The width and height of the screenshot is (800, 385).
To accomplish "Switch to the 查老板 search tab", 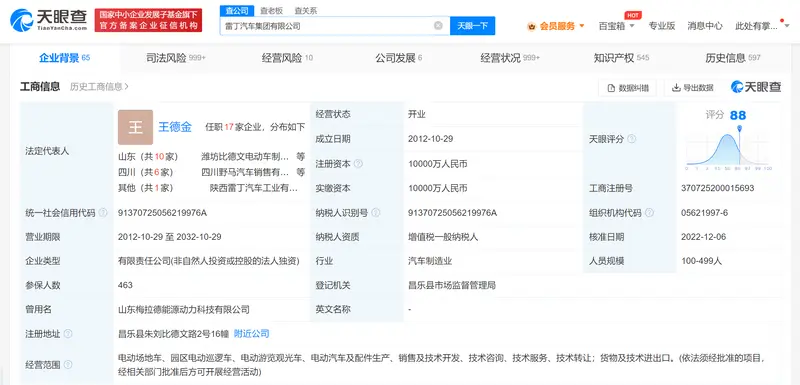I will tap(271, 10).
